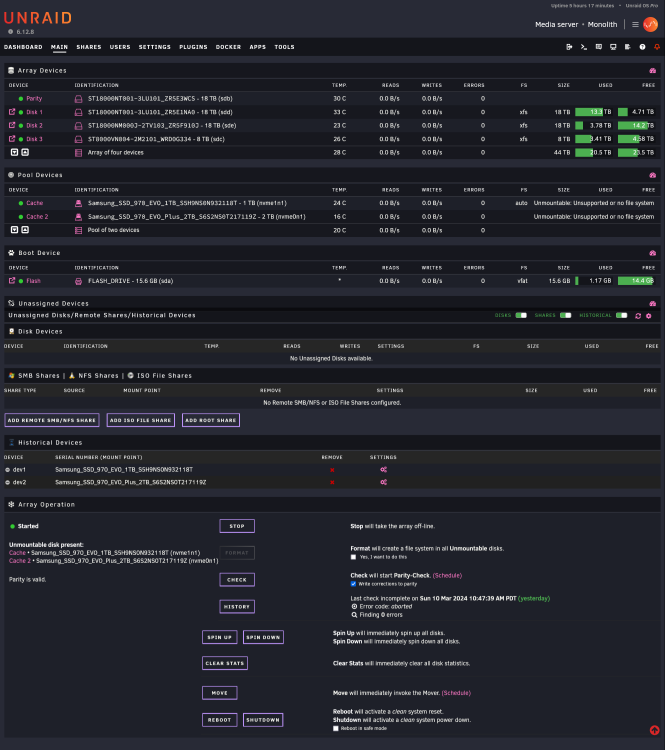Click the notification bell icon
This screenshot has height=750, width=665.
657,47
